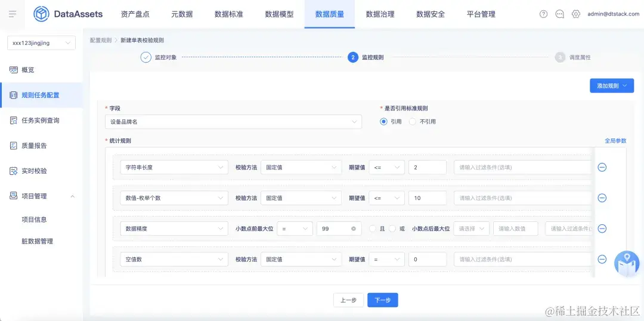Remove the 字符串长度 rule row

(x=602, y=167)
